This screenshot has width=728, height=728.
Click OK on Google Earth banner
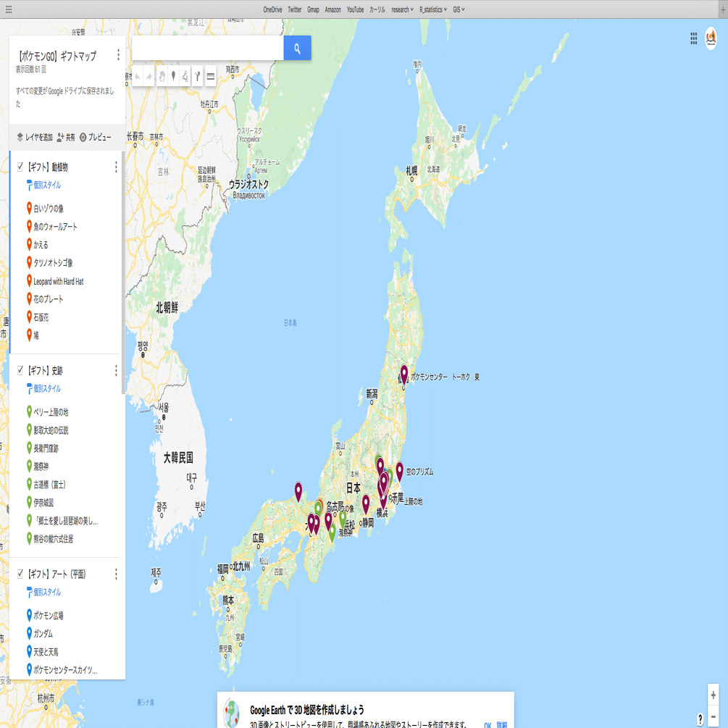coord(488,724)
